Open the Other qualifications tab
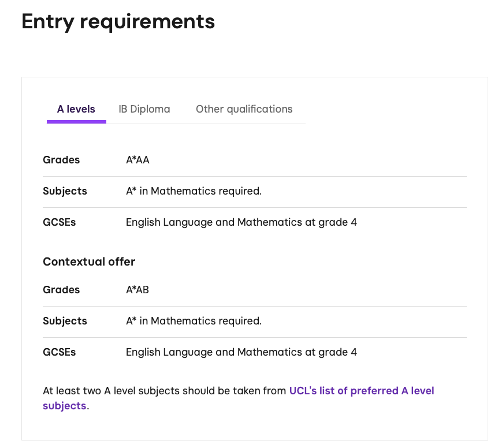This screenshot has height=448, width=498. click(244, 109)
